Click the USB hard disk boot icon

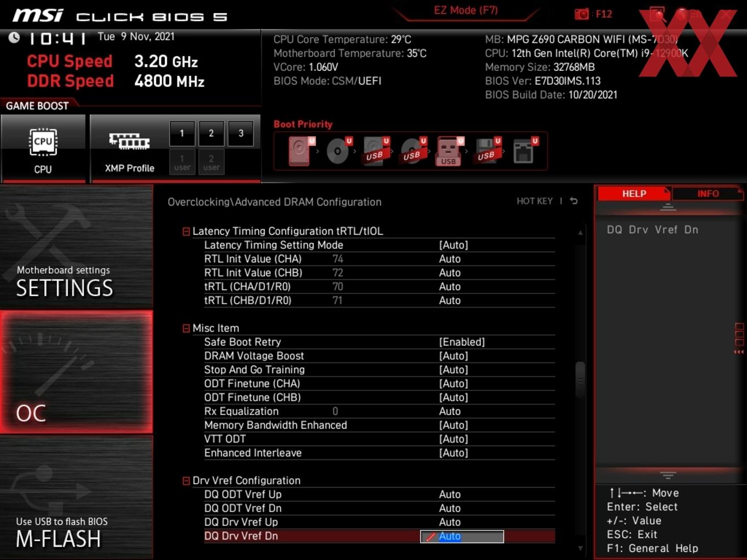[376, 151]
